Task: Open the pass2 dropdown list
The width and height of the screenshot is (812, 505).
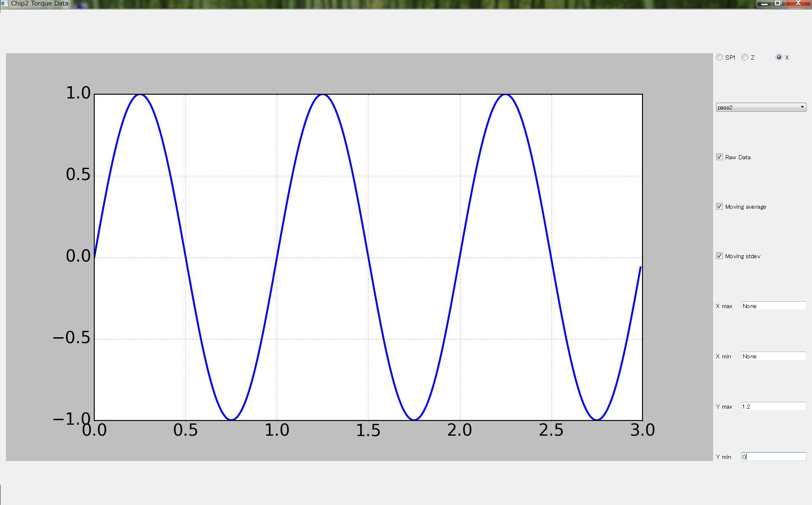Action: click(761, 107)
